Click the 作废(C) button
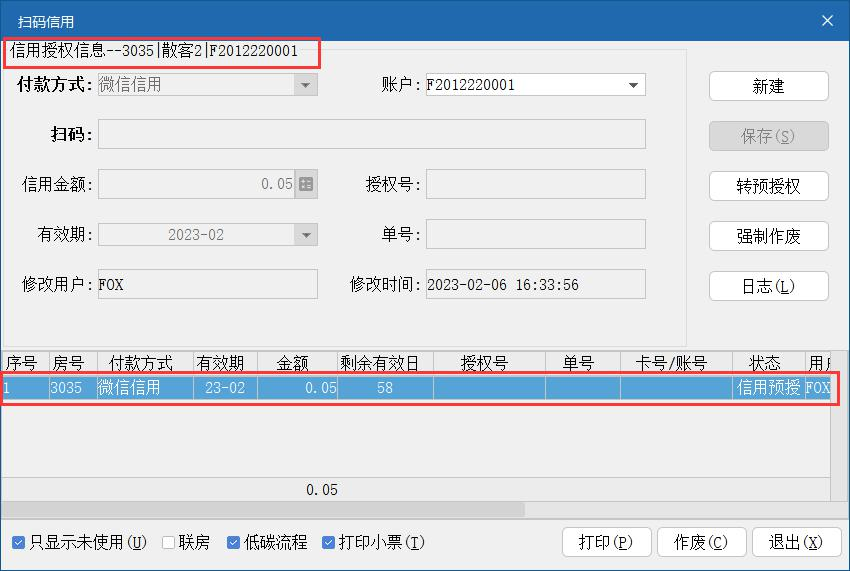Screen dimensions: 850x571 click(701, 542)
